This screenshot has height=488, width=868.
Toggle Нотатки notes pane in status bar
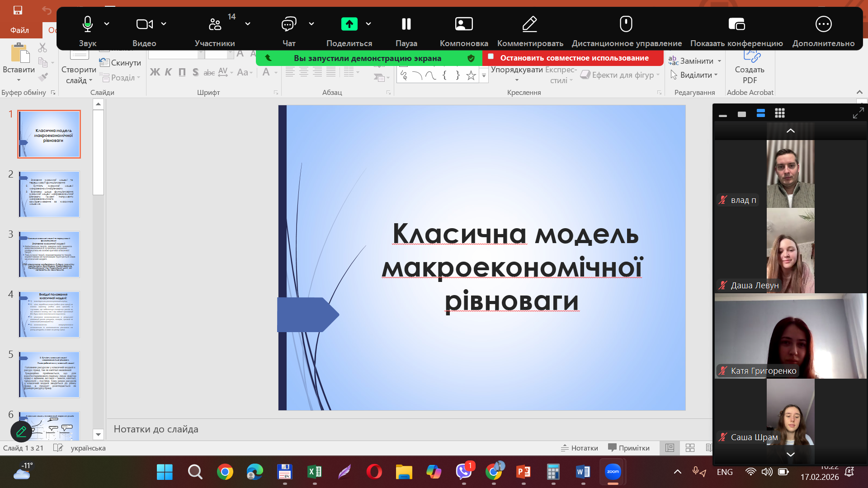[x=580, y=448]
